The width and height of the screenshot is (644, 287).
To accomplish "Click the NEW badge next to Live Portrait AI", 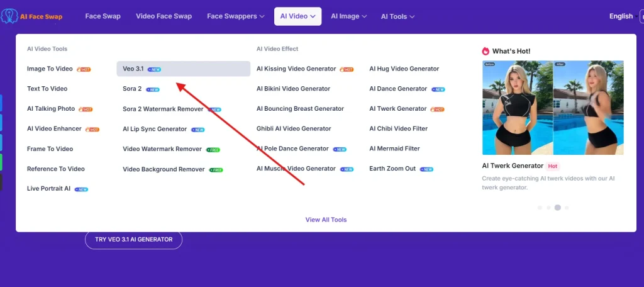I will tap(82, 189).
